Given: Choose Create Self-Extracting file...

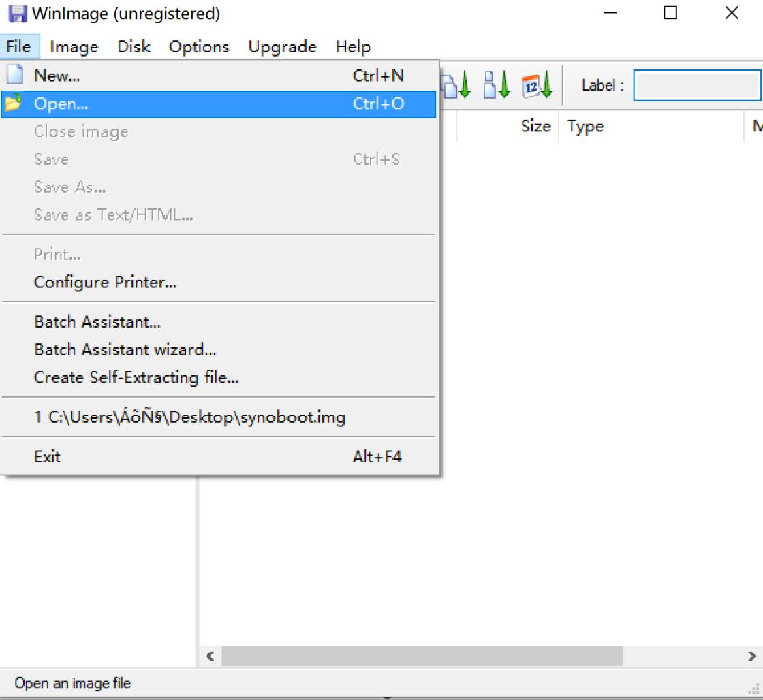Looking at the screenshot, I should (219, 377).
